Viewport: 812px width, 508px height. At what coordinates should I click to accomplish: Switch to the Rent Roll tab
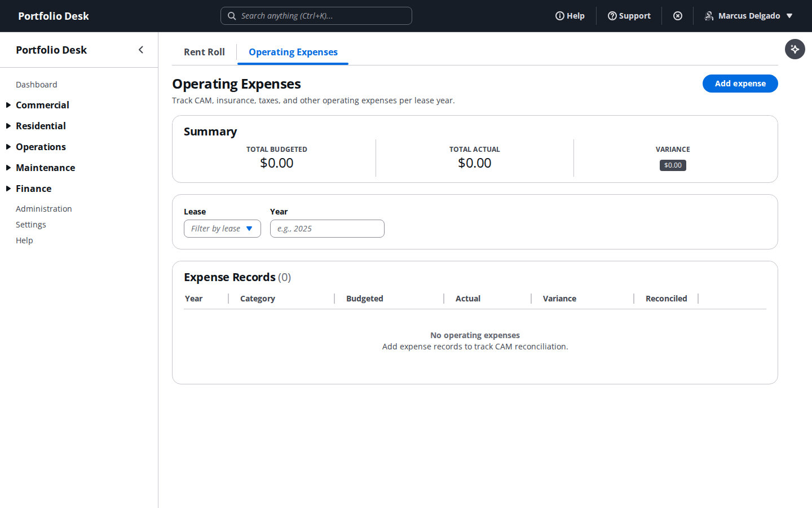click(204, 52)
